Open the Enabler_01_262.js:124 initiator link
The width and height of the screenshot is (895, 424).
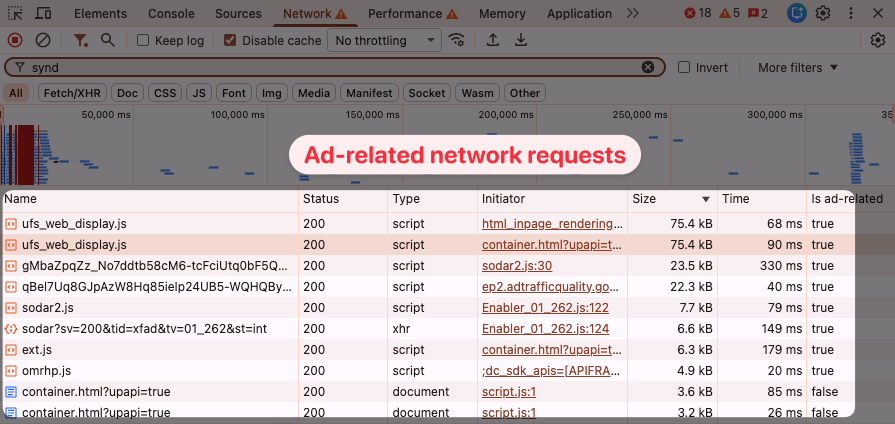click(545, 329)
